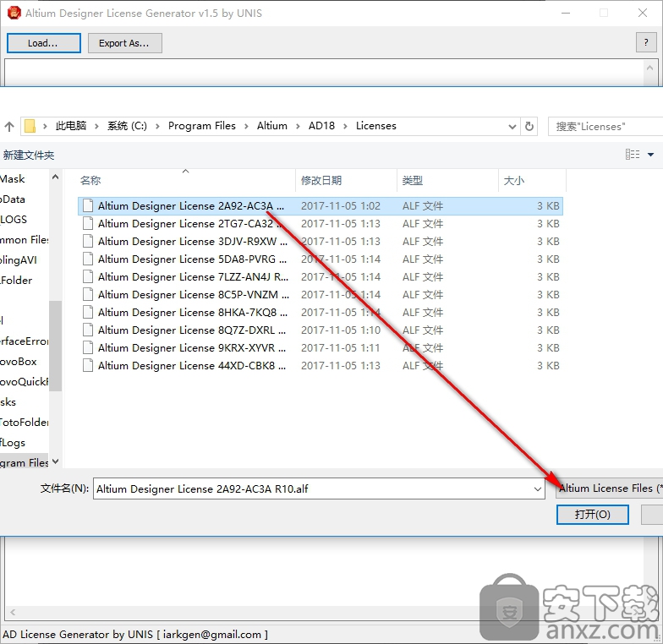Open the help question mark button
The height and width of the screenshot is (644, 663).
click(646, 42)
